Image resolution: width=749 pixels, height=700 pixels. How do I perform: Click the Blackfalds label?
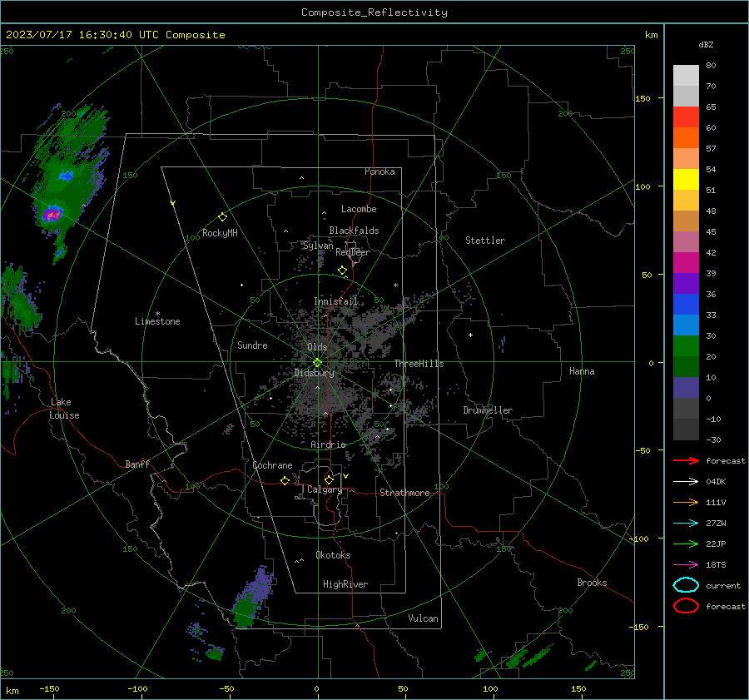(354, 231)
